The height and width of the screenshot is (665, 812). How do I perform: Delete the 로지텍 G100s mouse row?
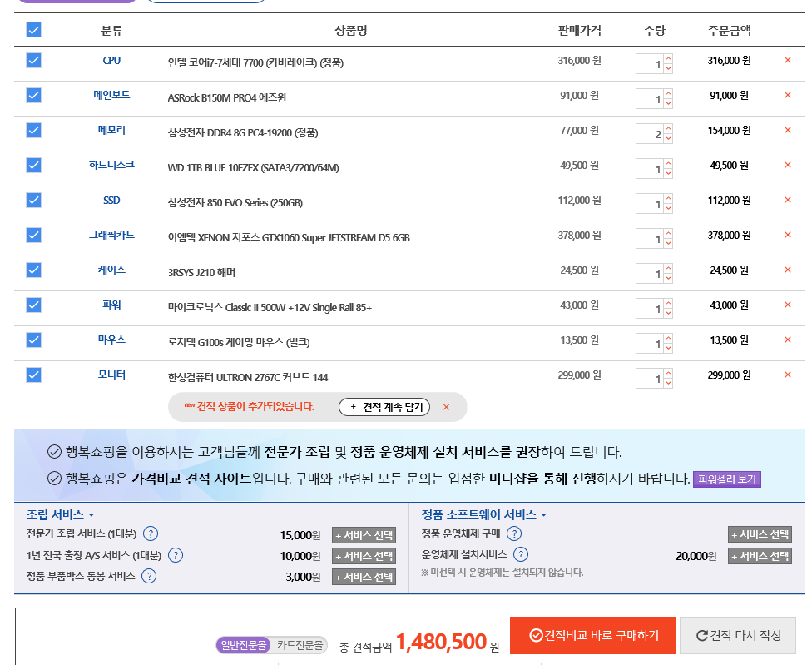click(x=787, y=340)
